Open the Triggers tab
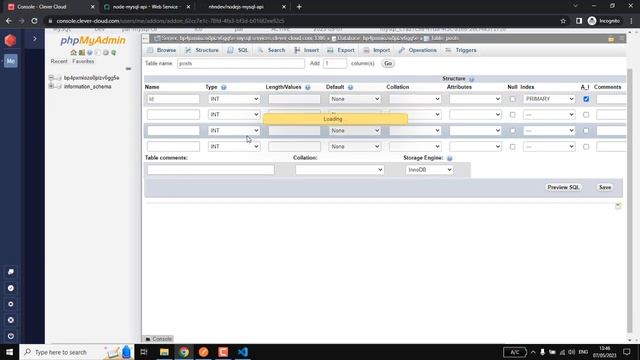 pos(461,50)
